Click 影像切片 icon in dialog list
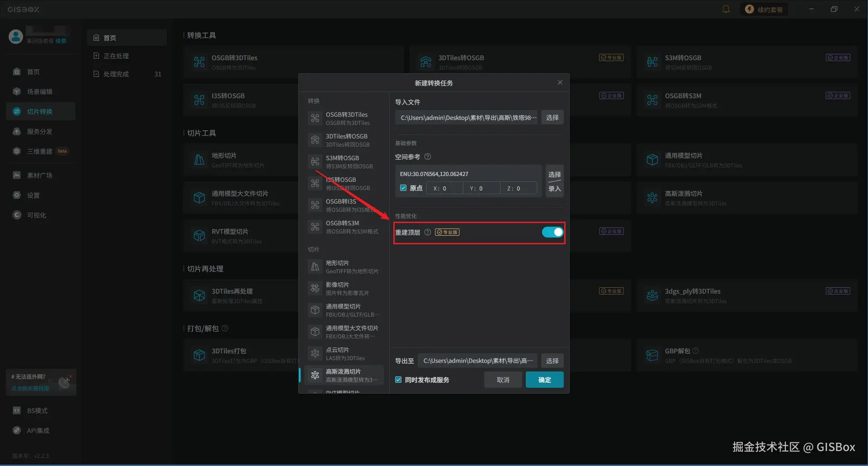The height and width of the screenshot is (466, 868). click(x=315, y=288)
